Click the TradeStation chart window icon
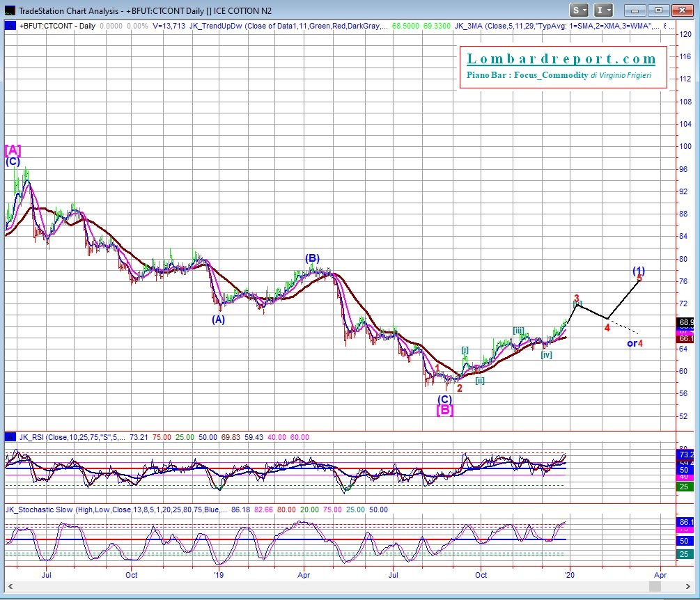Image resolution: width=700 pixels, height=600 pixels. [10, 10]
